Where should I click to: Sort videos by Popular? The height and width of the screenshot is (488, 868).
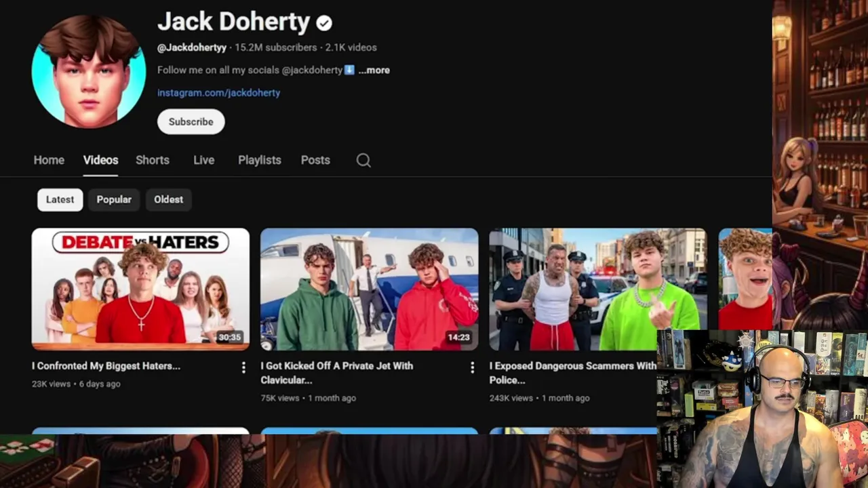[x=114, y=199]
